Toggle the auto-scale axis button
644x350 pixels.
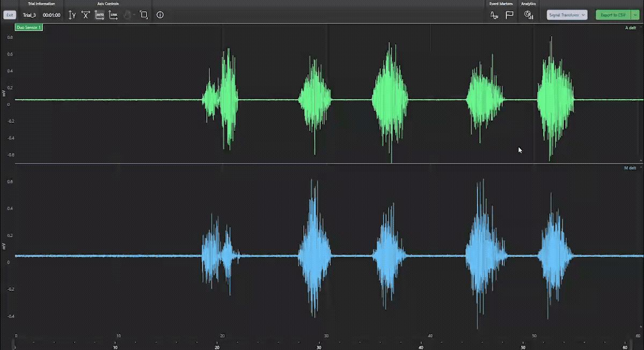click(100, 15)
